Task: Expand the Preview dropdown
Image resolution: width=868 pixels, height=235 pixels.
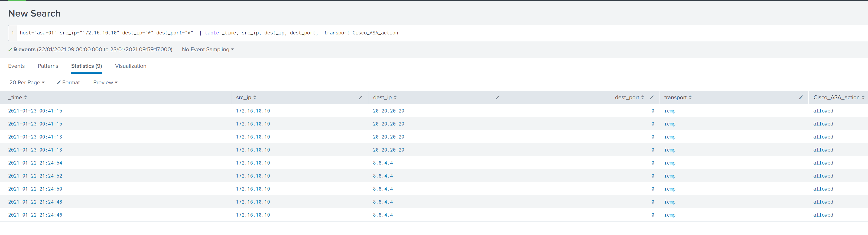Action: [105, 83]
